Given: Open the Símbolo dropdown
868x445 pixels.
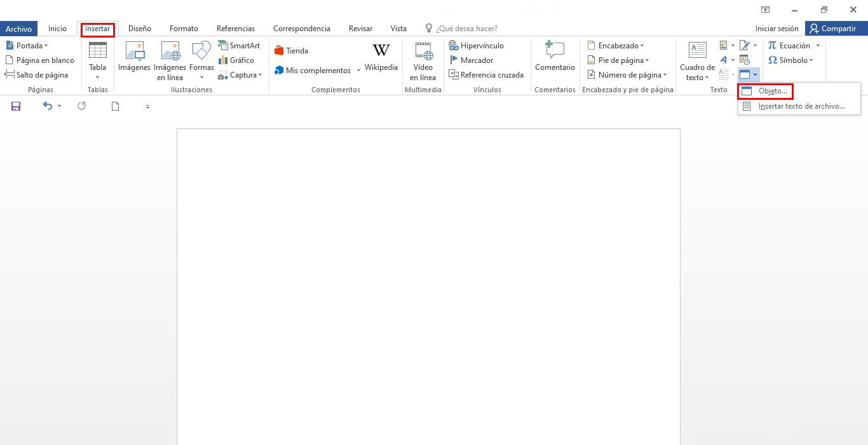Looking at the screenshot, I should pos(791,60).
